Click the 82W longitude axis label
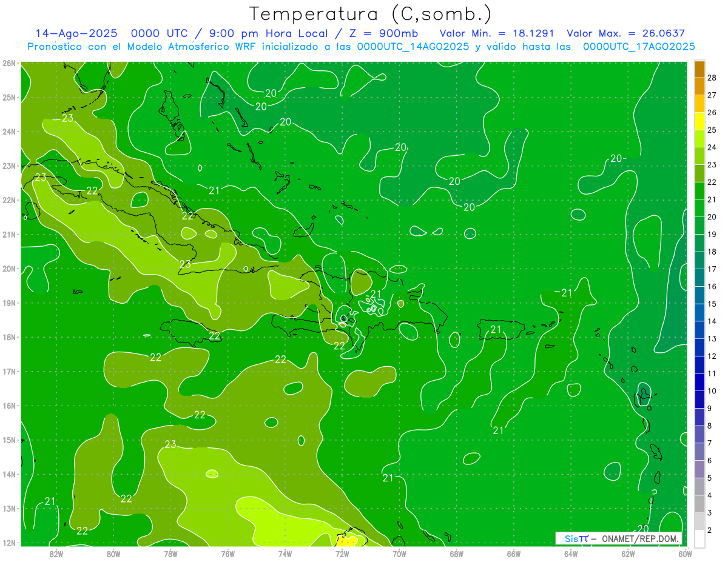The image size is (728, 562). tap(56, 554)
